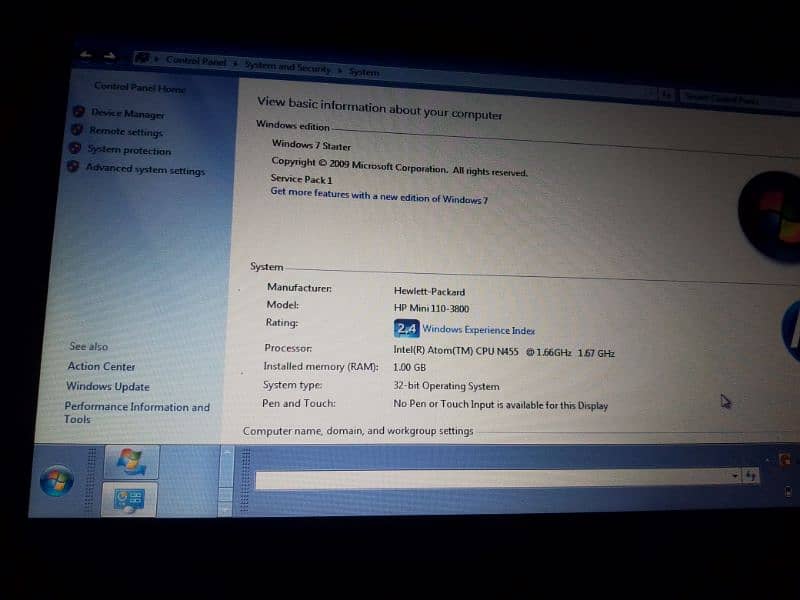Click the Search Control Panel box

point(735,98)
